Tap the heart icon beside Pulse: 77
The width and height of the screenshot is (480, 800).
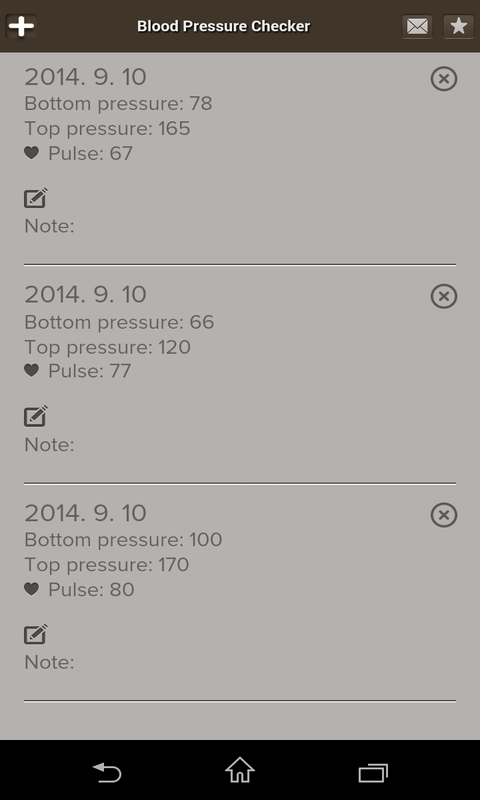click(x=32, y=371)
